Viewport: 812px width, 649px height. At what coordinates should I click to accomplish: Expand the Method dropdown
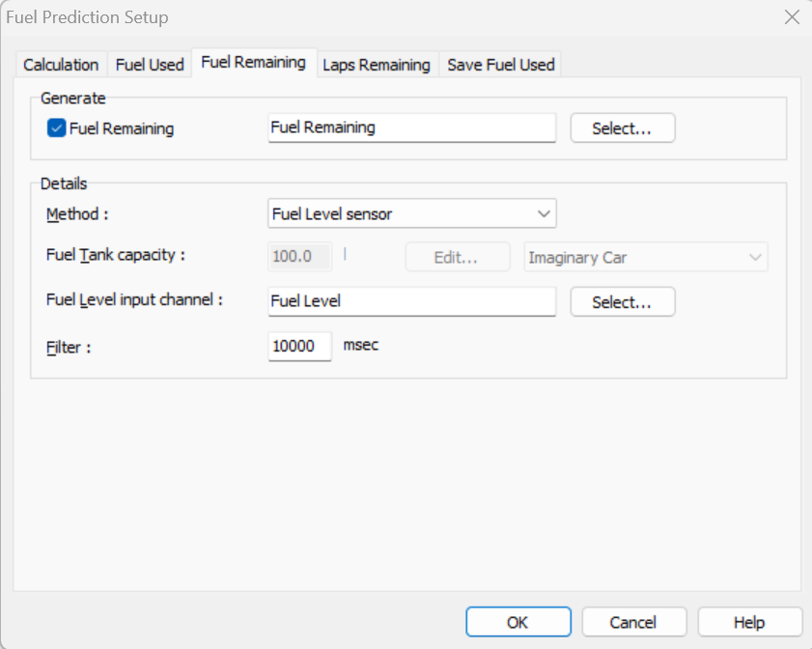[411, 213]
